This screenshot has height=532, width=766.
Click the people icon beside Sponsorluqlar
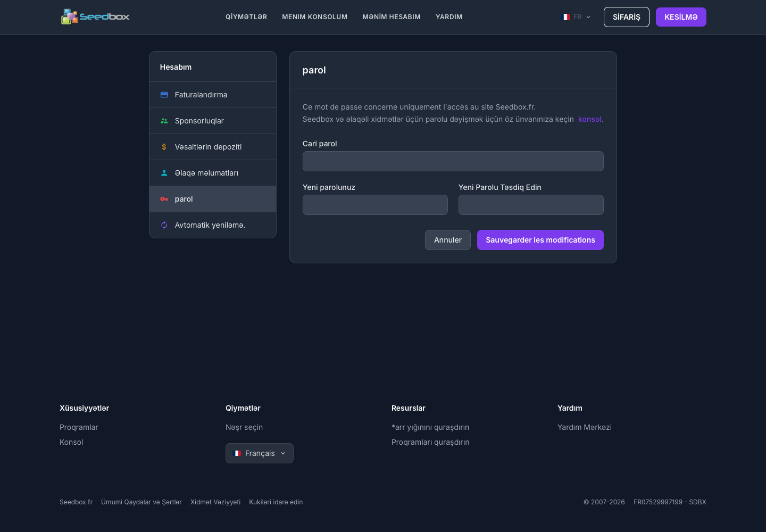click(x=164, y=121)
